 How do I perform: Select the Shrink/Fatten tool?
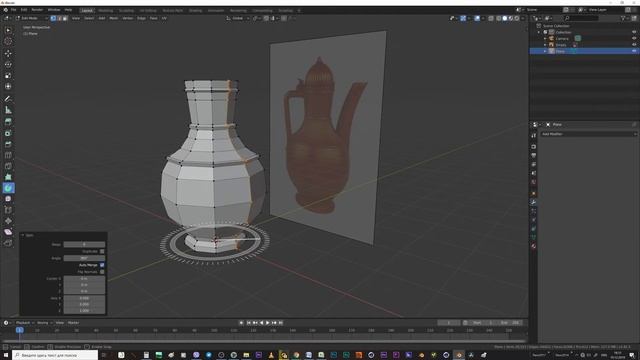(8, 221)
